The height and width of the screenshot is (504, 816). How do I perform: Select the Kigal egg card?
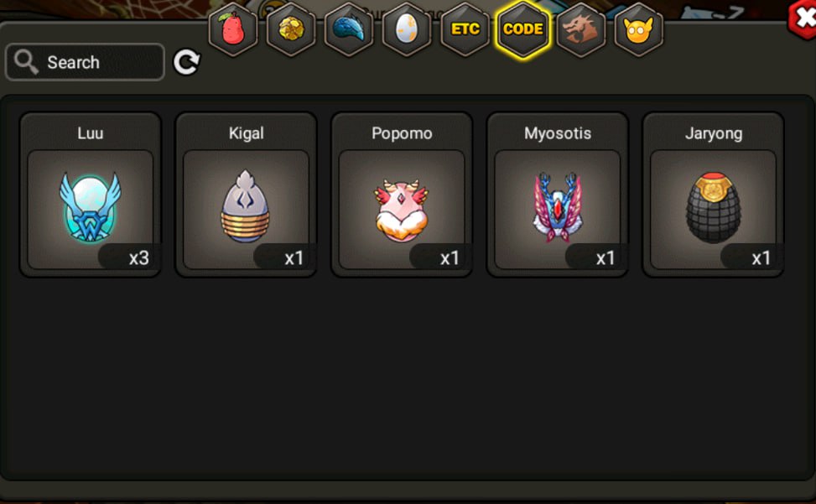tap(247, 195)
